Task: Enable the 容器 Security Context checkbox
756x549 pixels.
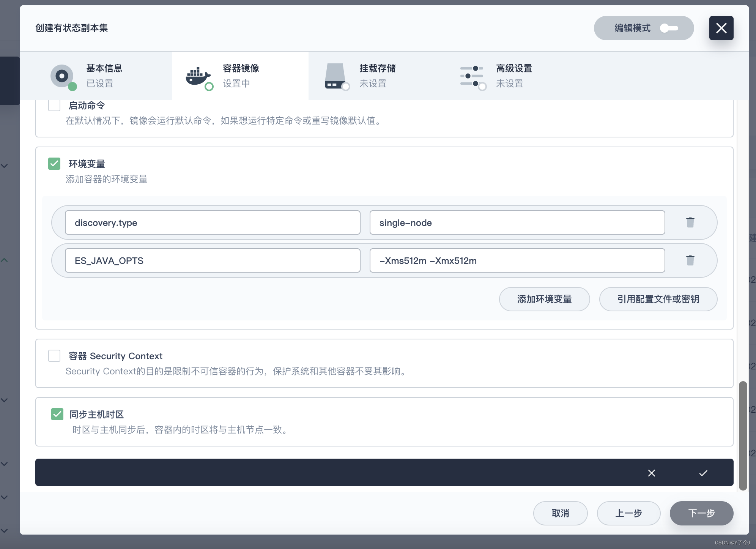Action: pos(54,356)
